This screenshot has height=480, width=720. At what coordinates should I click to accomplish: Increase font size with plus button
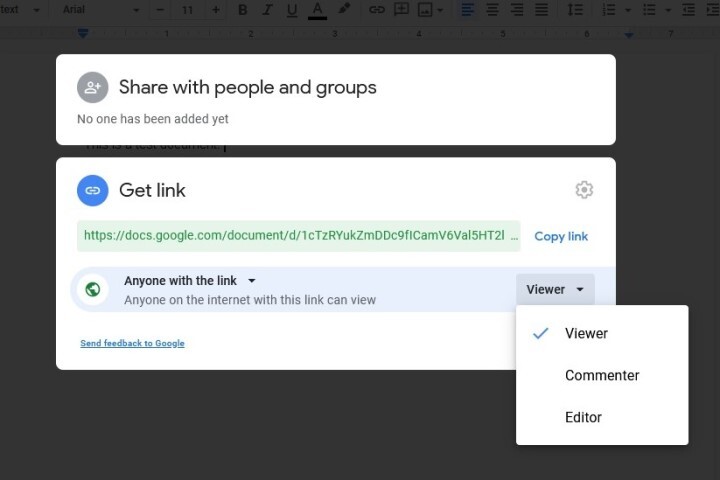(x=215, y=10)
